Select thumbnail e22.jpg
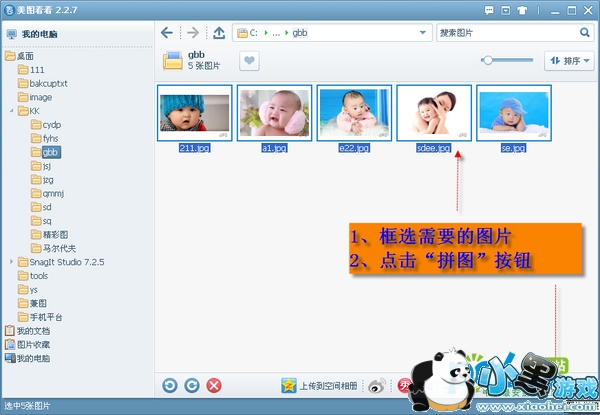The image size is (600, 415). point(354,113)
